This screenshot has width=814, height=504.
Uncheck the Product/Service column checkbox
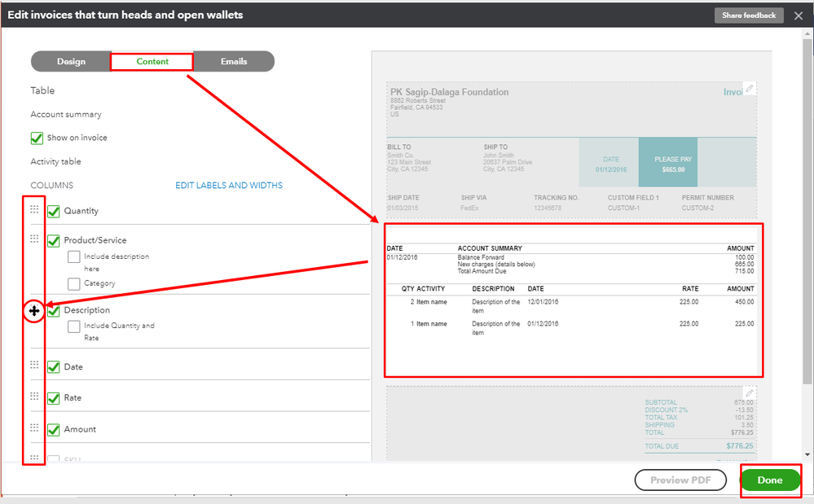point(54,240)
